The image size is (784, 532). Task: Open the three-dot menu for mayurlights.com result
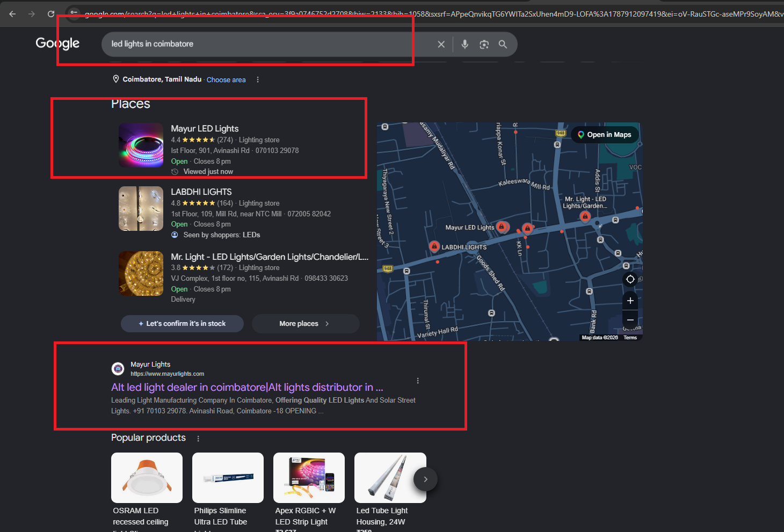pos(418,381)
